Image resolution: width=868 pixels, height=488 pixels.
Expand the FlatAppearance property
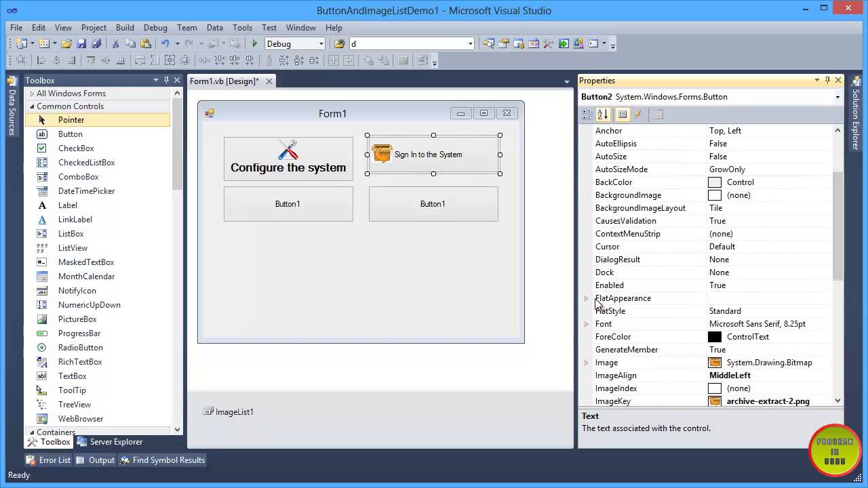point(587,298)
